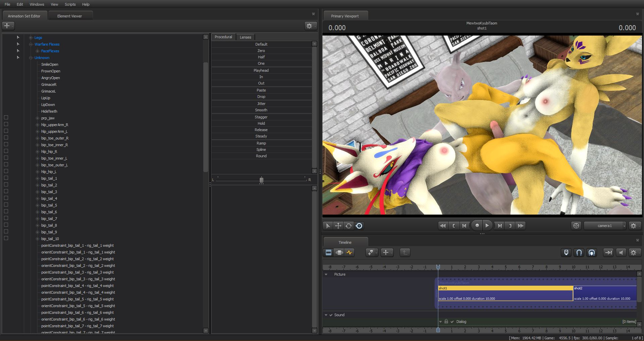Expand the Legs group

[x=31, y=38]
